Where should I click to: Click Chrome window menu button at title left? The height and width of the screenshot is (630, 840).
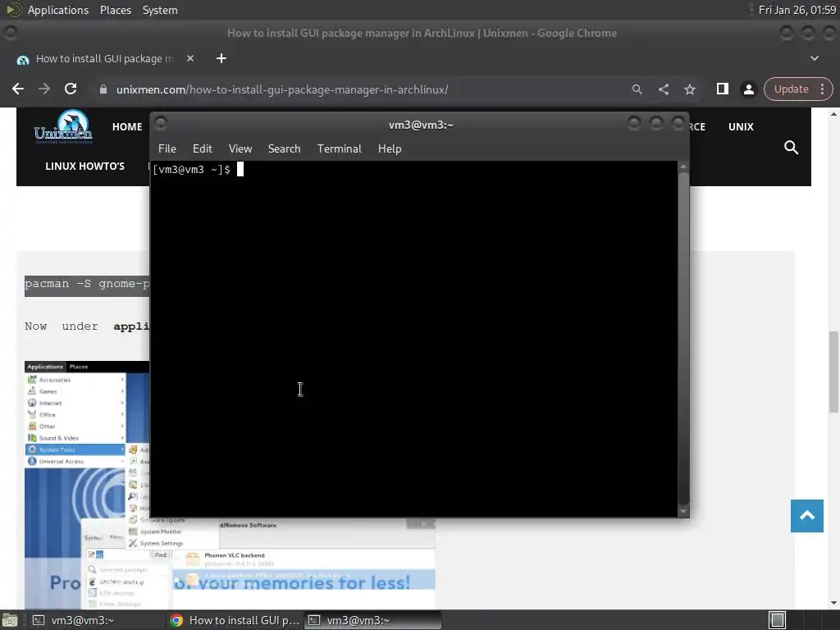[x=10, y=33]
